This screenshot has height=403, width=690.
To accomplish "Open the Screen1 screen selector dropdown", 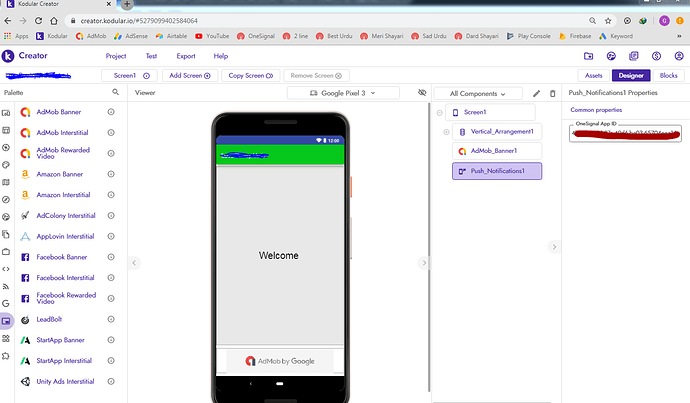I will point(128,75).
